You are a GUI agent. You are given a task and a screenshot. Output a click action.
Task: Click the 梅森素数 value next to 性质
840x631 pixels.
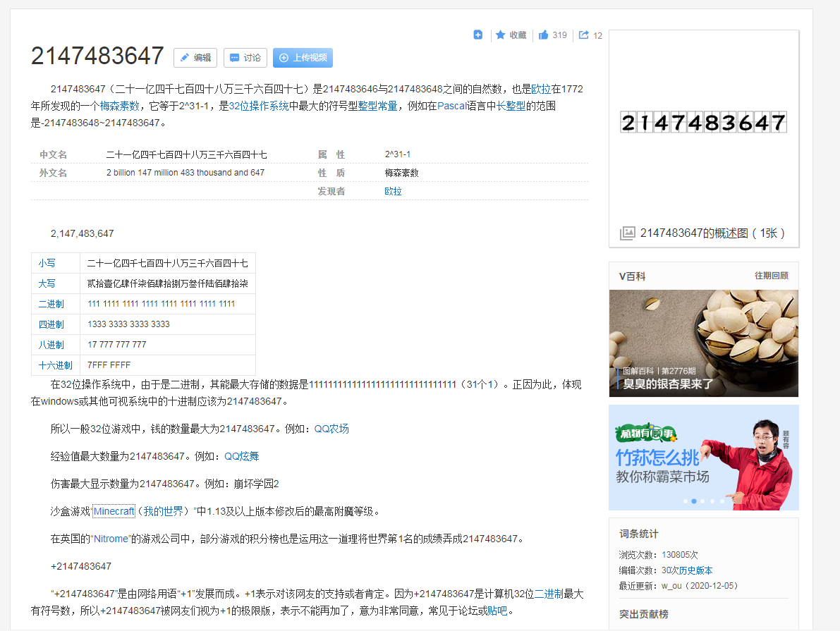tap(401, 173)
